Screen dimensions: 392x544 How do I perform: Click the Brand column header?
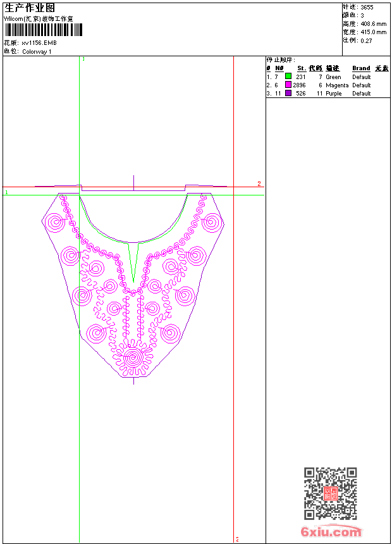click(x=361, y=68)
